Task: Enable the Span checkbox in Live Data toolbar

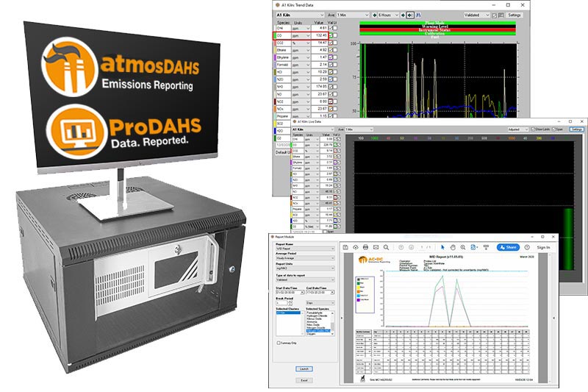Action: pyautogui.click(x=554, y=129)
